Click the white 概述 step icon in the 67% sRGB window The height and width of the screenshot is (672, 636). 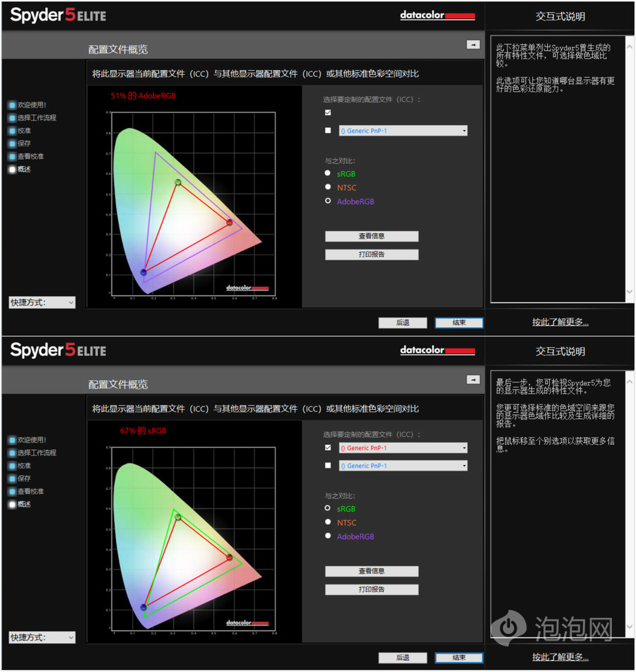(x=13, y=505)
